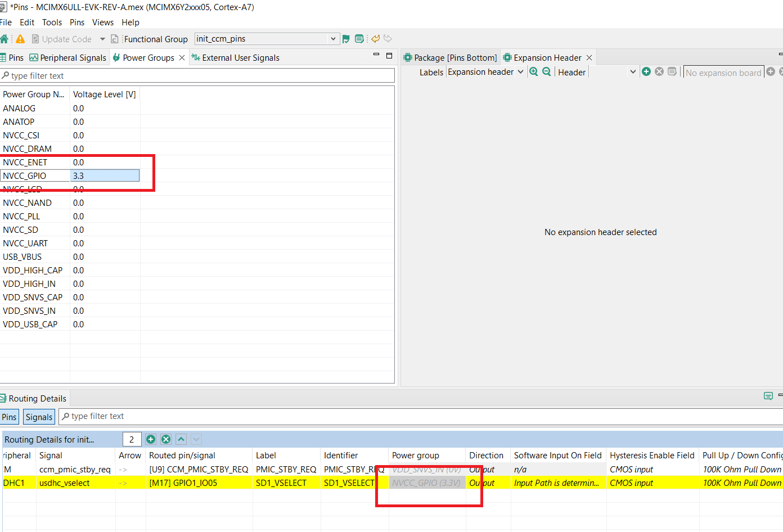Open the Pins menu in the menu bar
This screenshot has width=783, height=532.
[76, 22]
